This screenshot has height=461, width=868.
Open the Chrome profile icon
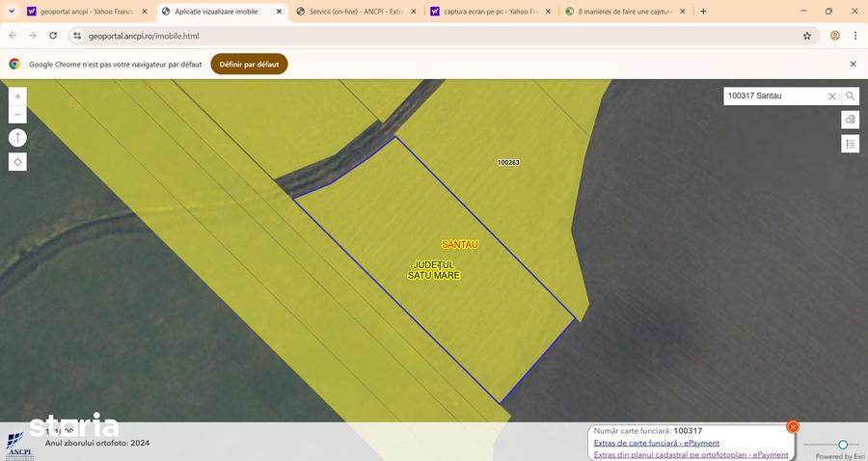[x=835, y=36]
